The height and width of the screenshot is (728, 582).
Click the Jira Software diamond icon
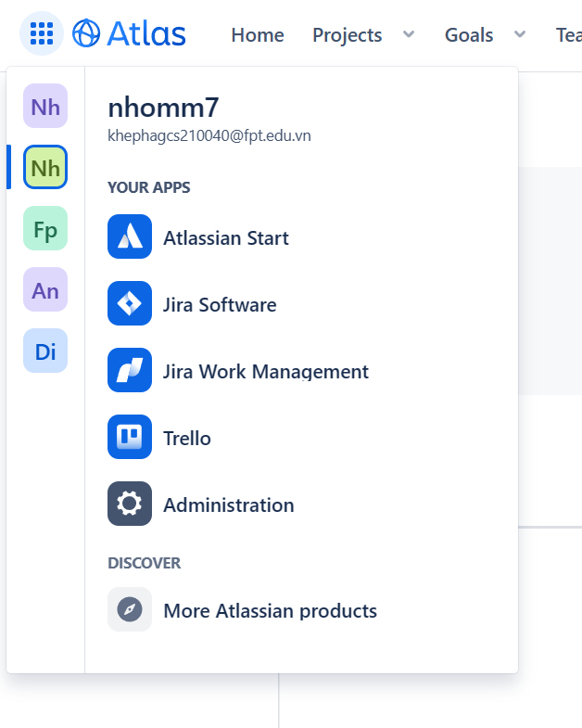point(130,303)
